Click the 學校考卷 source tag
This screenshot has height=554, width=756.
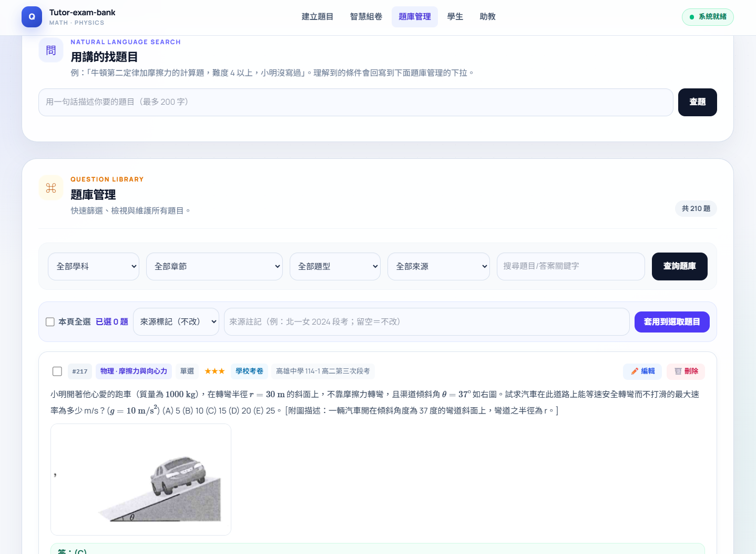[x=249, y=371]
